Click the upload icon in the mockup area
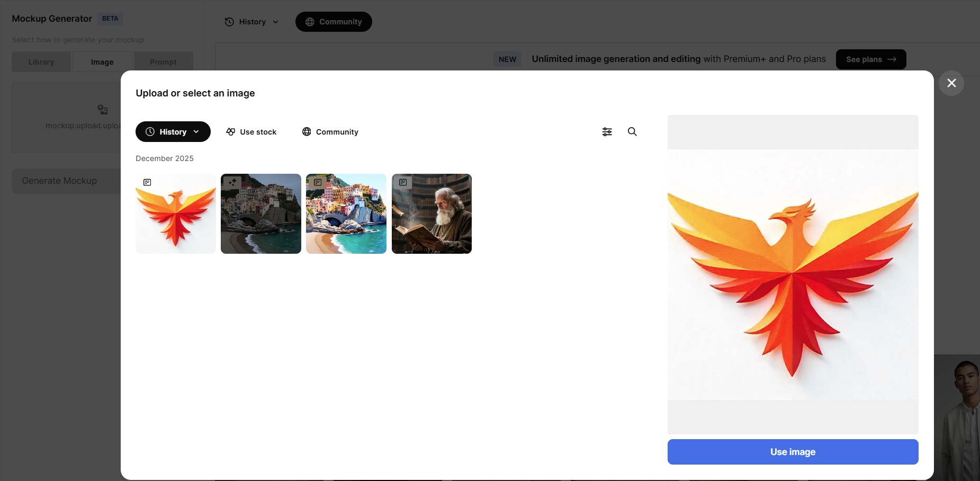 [x=102, y=110]
